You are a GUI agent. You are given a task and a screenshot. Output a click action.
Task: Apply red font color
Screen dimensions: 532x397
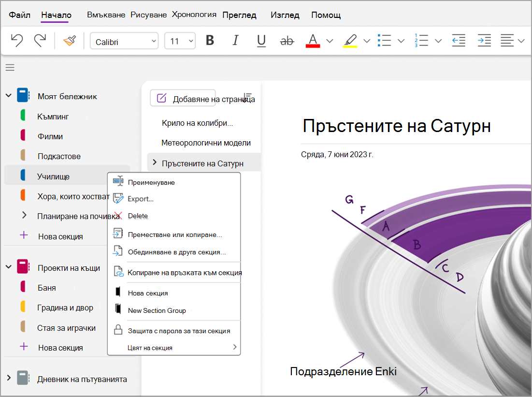click(313, 41)
